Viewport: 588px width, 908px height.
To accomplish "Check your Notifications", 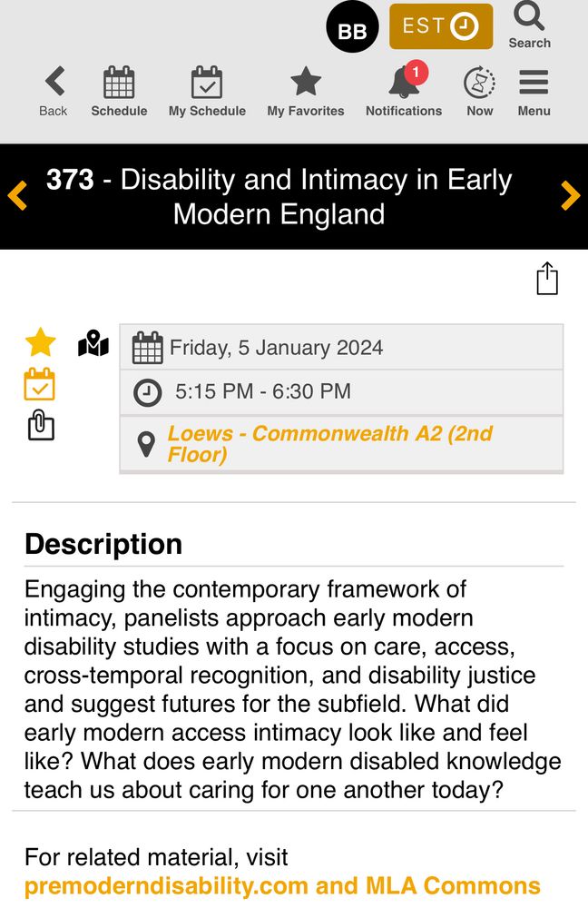I will click(404, 86).
